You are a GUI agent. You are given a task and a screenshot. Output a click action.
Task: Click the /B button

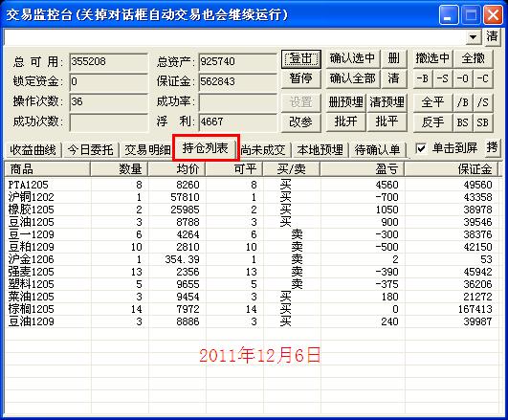(x=463, y=102)
